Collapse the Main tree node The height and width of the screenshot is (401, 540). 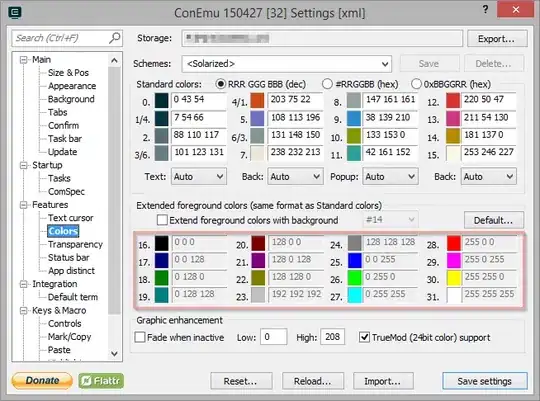[x=23, y=60]
